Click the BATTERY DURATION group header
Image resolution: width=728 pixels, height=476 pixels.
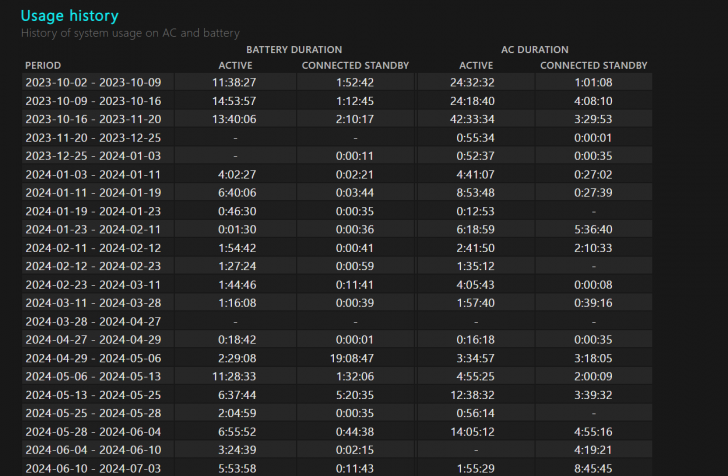coord(294,49)
